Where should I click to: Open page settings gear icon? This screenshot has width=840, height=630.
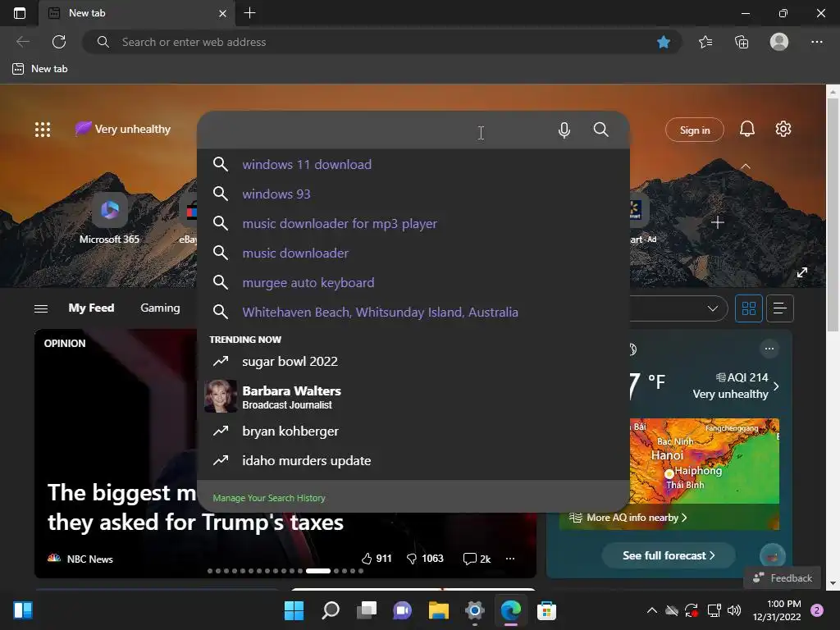pyautogui.click(x=783, y=129)
